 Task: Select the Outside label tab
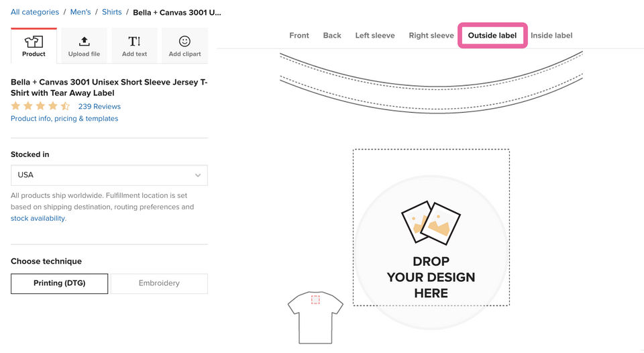(492, 36)
